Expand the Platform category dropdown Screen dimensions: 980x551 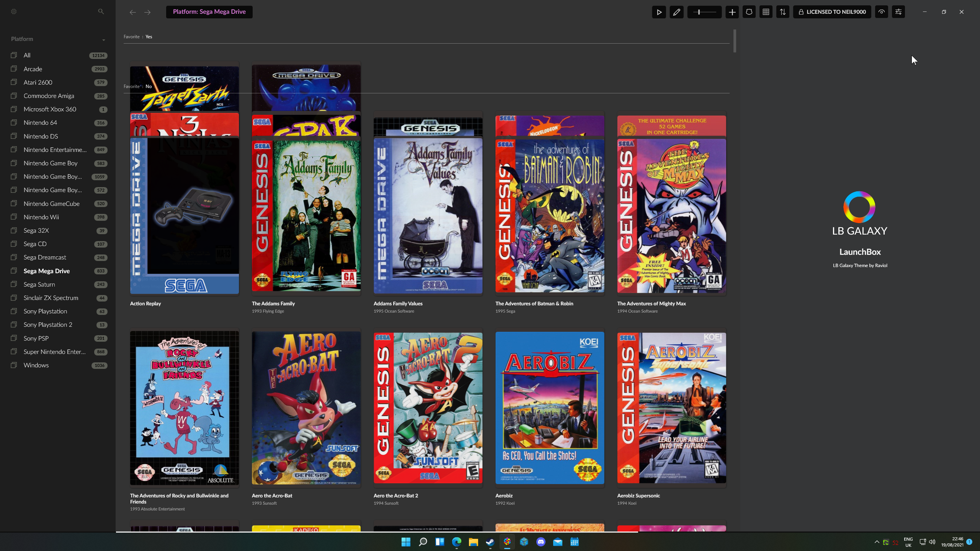coord(103,40)
